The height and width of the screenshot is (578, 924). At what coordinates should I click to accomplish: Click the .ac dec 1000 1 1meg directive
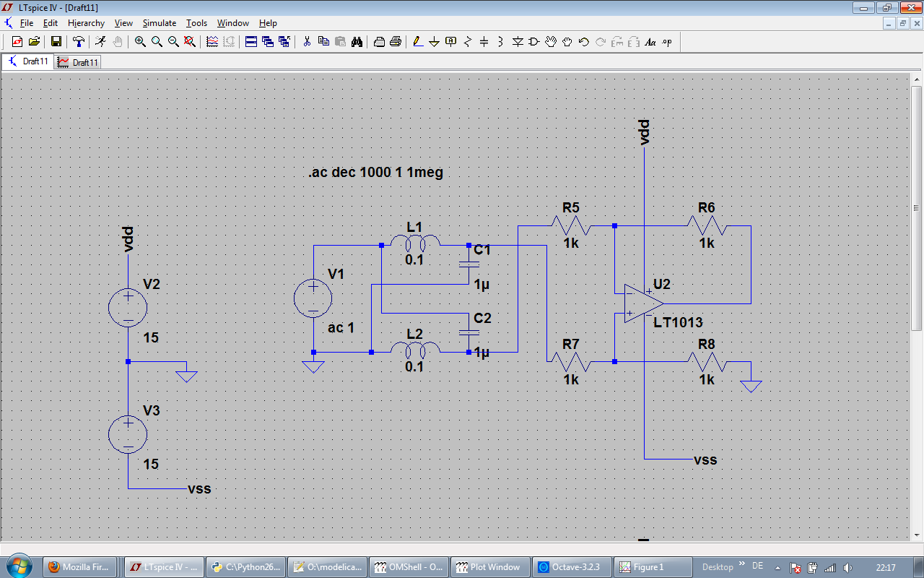375,173
